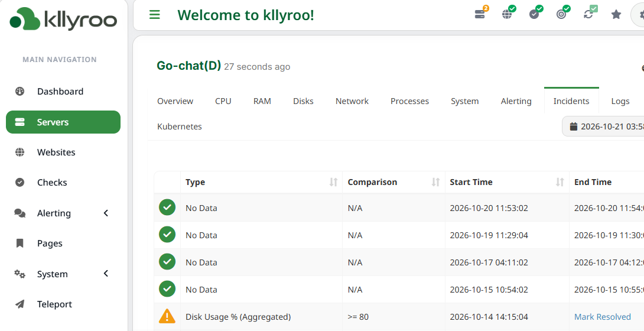Switch to the Kubernetes tab
The height and width of the screenshot is (331, 644).
[180, 126]
